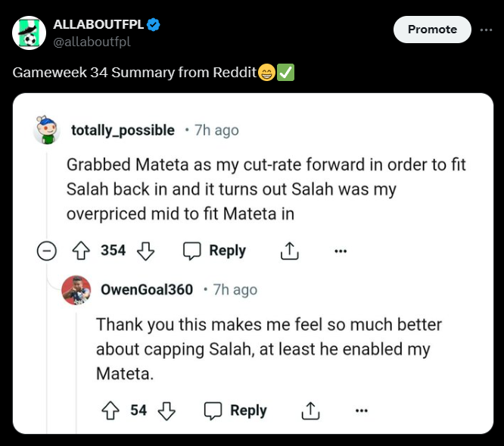This screenshot has width=504, height=446.
Task: Upvote totally_possible's comment
Action: click(81, 251)
